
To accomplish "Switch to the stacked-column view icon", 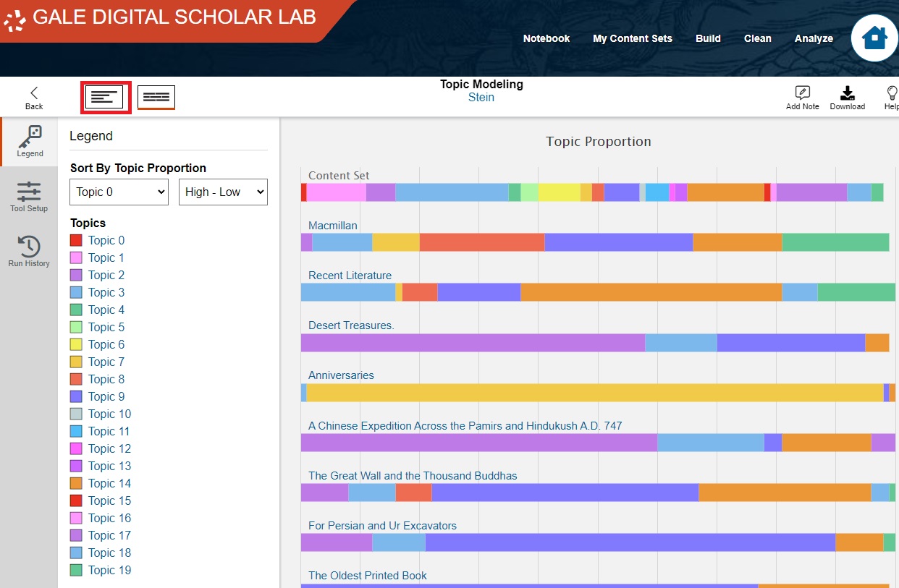I will tap(156, 97).
